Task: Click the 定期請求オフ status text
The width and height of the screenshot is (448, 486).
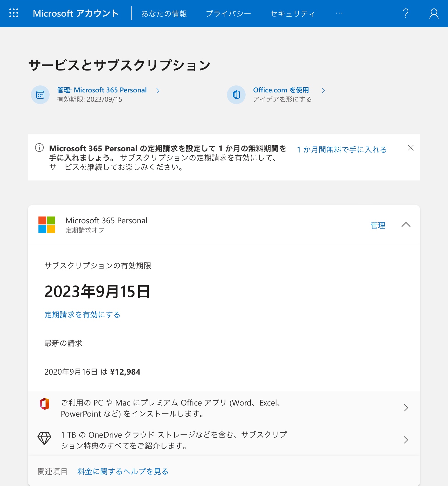Action: [85, 230]
